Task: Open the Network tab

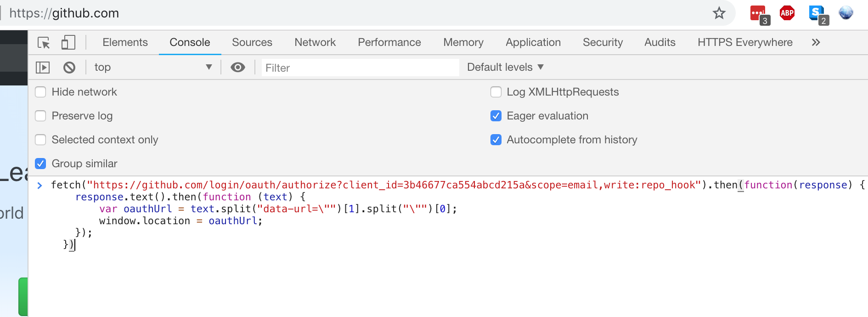Action: coord(315,42)
